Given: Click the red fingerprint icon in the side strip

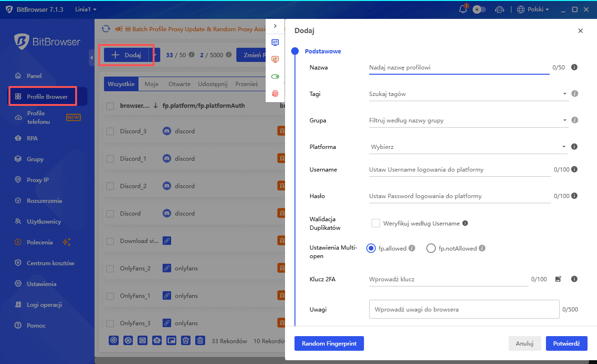Looking at the screenshot, I should click(x=275, y=94).
